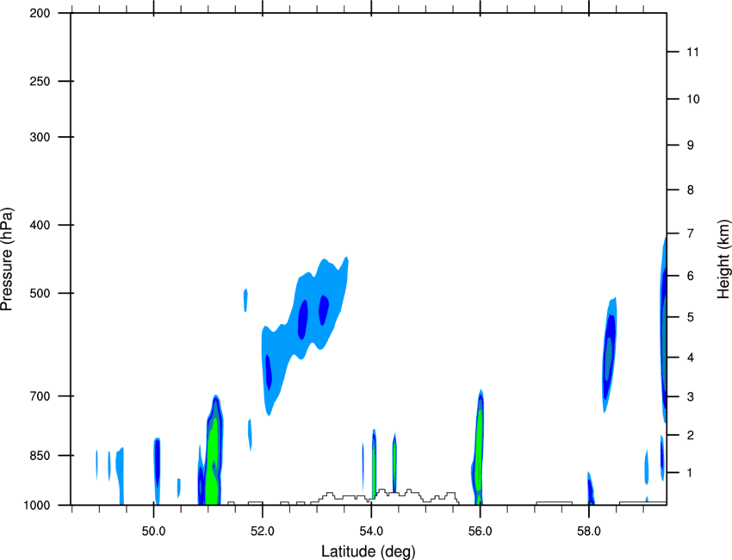
Task: Click the 700 pressure tick label
Action: coord(40,396)
